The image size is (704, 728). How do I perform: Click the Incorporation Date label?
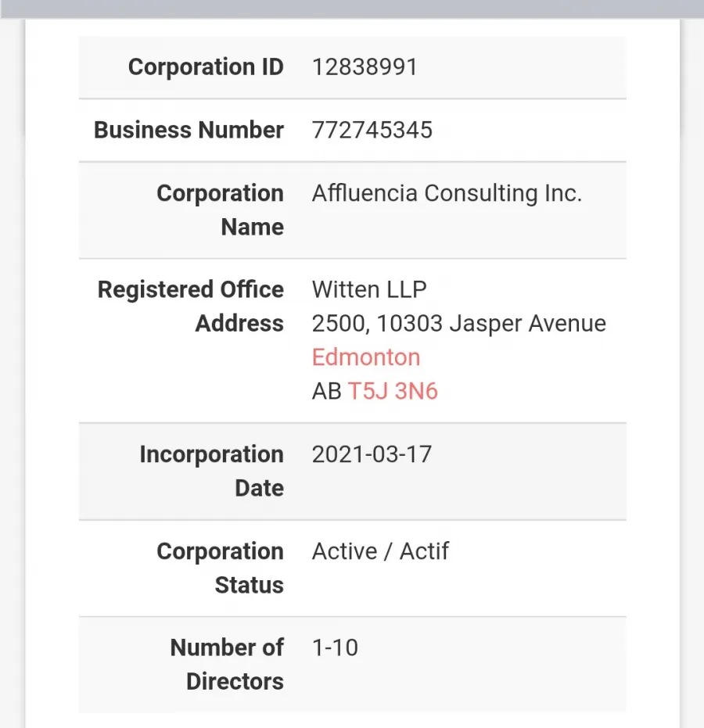click(212, 471)
